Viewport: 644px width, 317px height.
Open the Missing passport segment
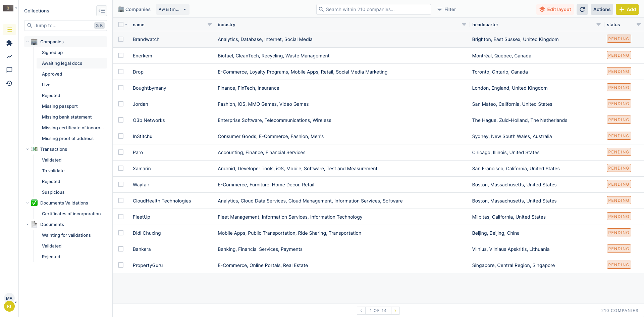(60, 106)
